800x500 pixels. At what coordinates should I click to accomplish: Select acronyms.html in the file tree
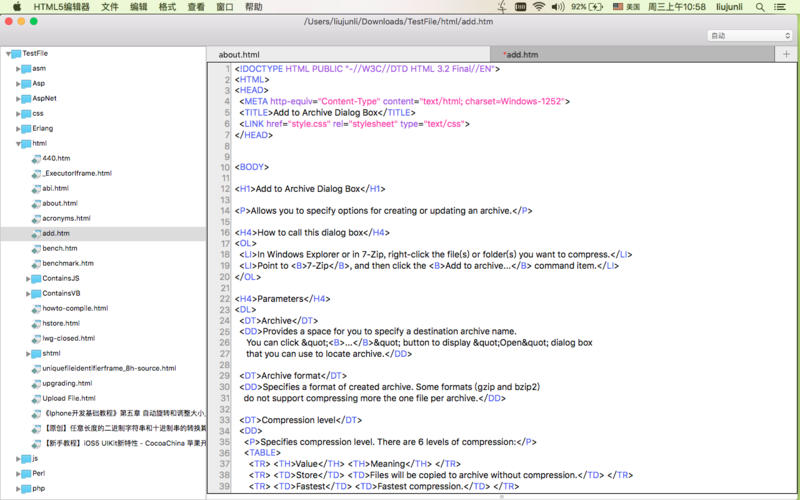[66, 218]
